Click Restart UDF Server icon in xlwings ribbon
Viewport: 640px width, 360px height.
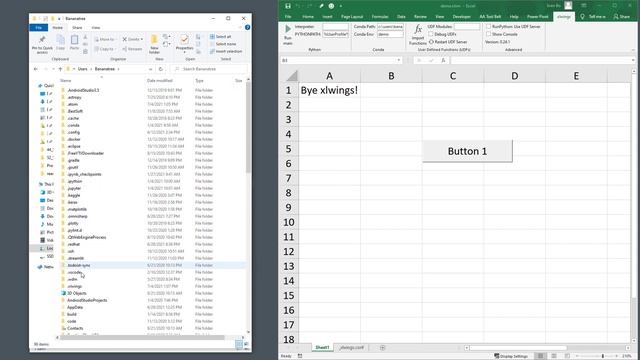431,42
